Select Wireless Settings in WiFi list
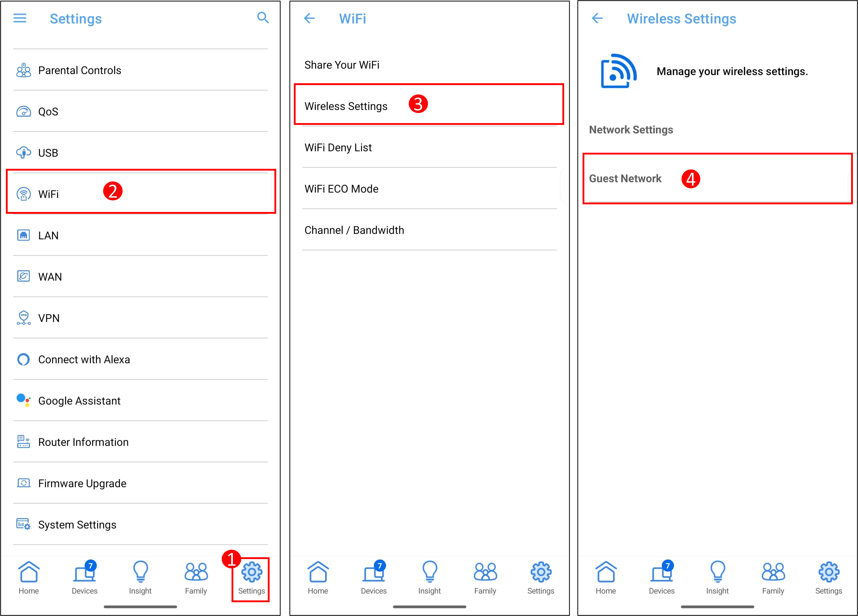Viewport: 858px width, 616px height. (346, 106)
